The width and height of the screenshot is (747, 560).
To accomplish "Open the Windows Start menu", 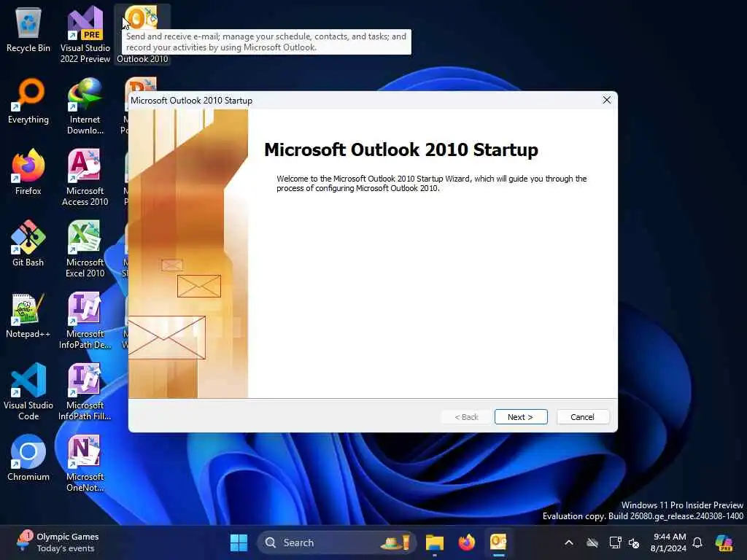I will [239, 542].
